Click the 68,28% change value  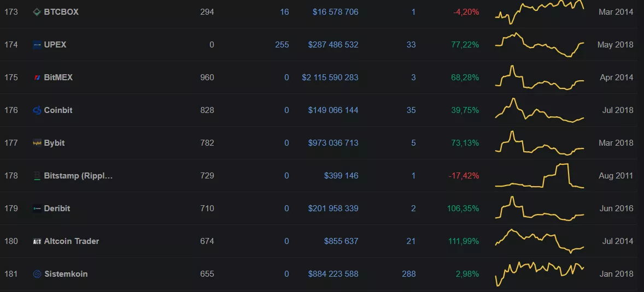coord(465,78)
